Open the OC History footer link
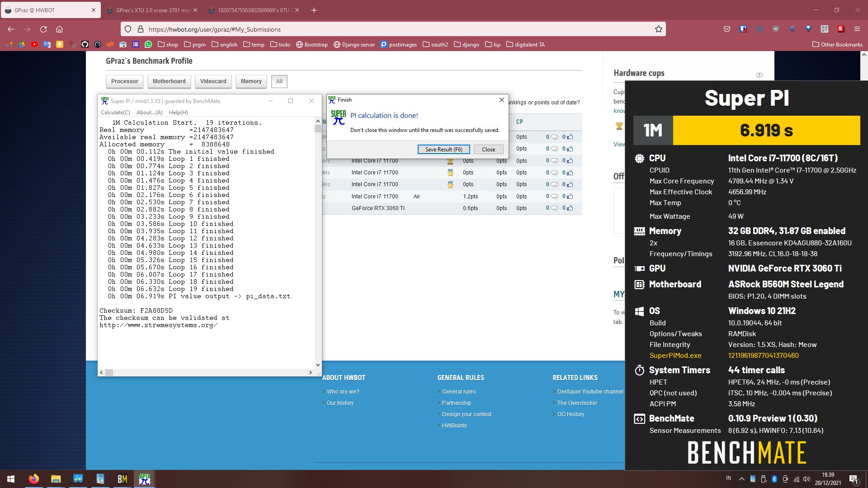Image resolution: width=868 pixels, height=488 pixels. (x=571, y=414)
